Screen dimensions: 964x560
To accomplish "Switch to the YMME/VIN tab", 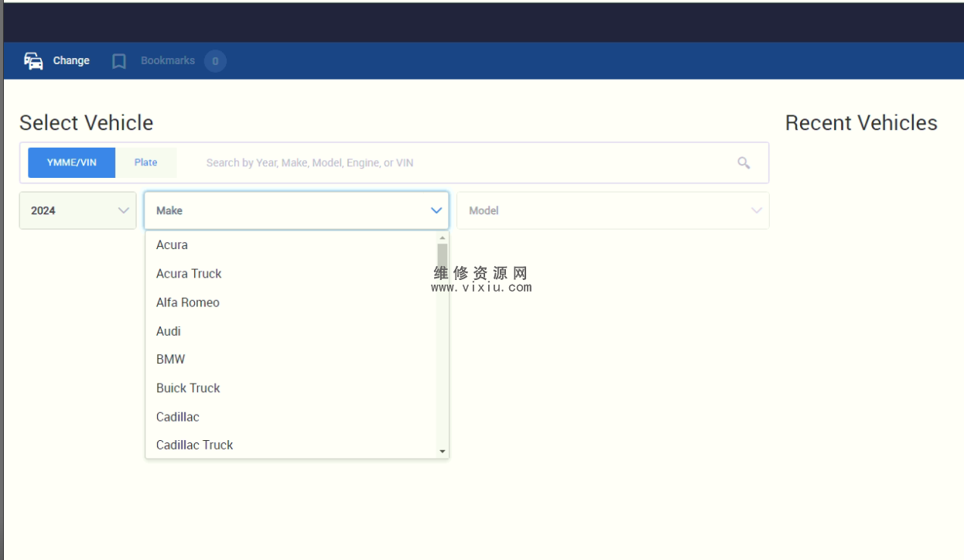I will (x=72, y=162).
